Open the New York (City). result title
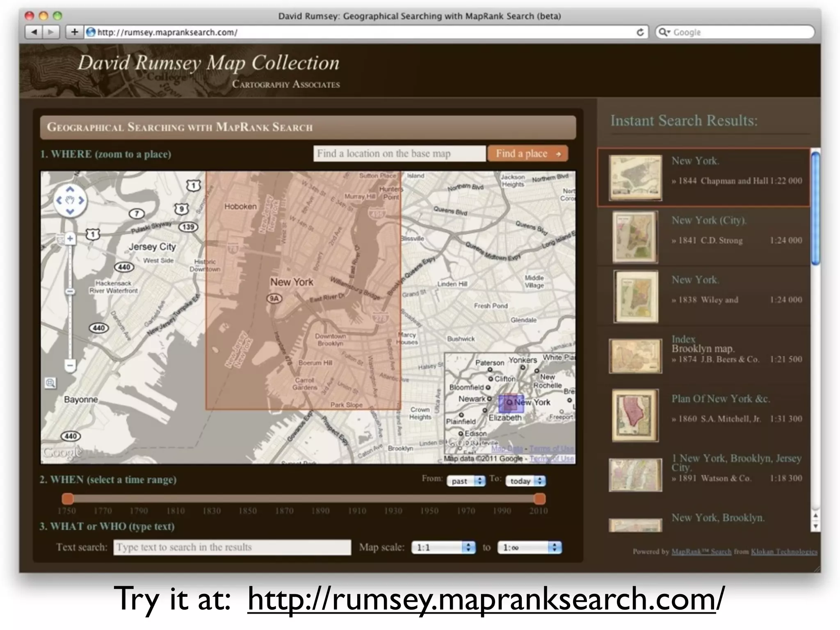The image size is (840, 630). point(709,220)
